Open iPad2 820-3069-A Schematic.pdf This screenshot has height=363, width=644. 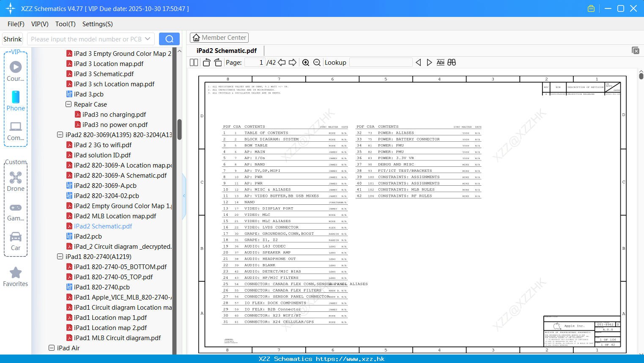[x=116, y=175]
